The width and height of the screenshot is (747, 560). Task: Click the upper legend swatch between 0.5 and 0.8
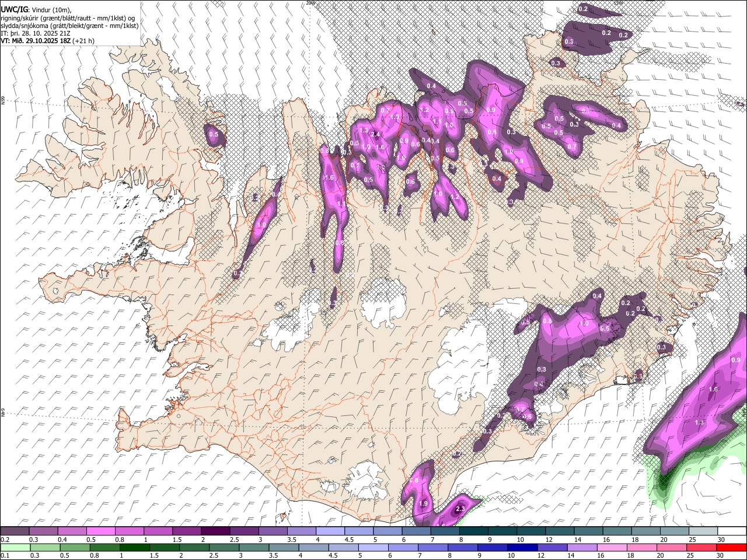point(100,531)
